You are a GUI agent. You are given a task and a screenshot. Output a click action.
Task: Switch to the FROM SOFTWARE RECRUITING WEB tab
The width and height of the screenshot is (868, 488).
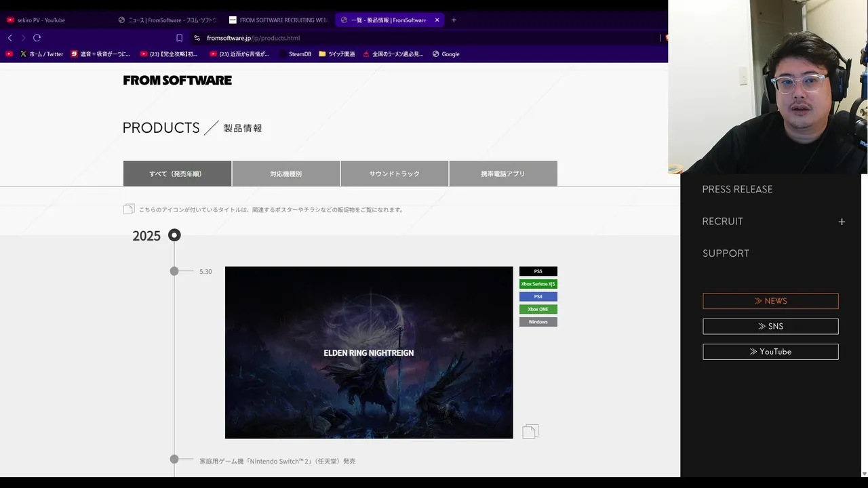coord(278,20)
